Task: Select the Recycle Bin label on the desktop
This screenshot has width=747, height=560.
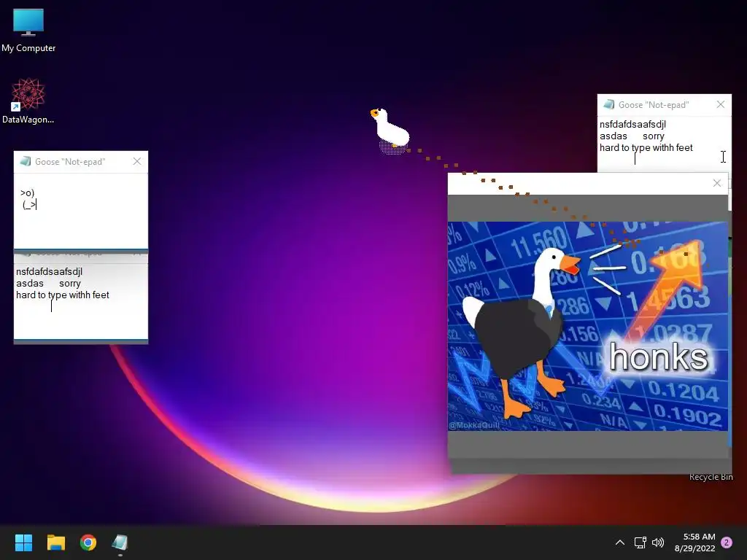Action: (711, 477)
